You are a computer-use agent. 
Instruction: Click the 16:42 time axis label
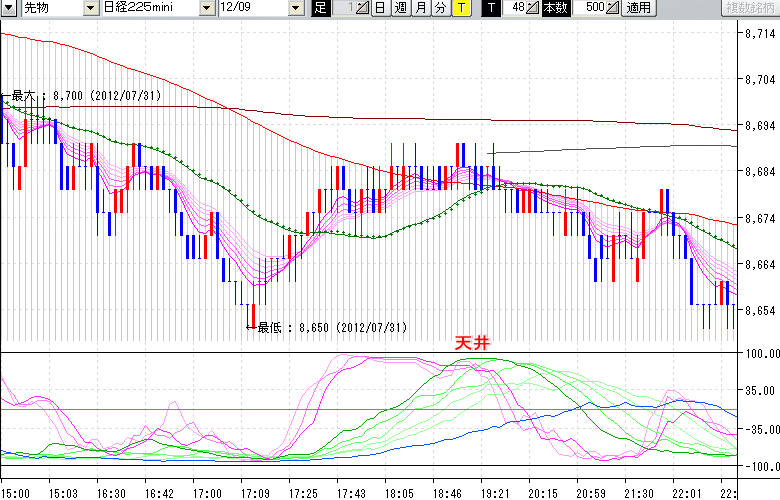pyautogui.click(x=159, y=494)
